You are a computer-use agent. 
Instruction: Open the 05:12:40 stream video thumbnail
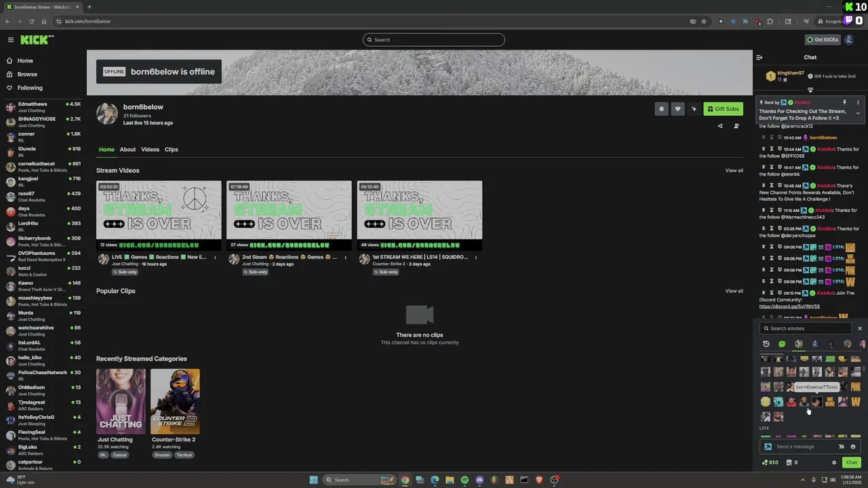pos(420,216)
